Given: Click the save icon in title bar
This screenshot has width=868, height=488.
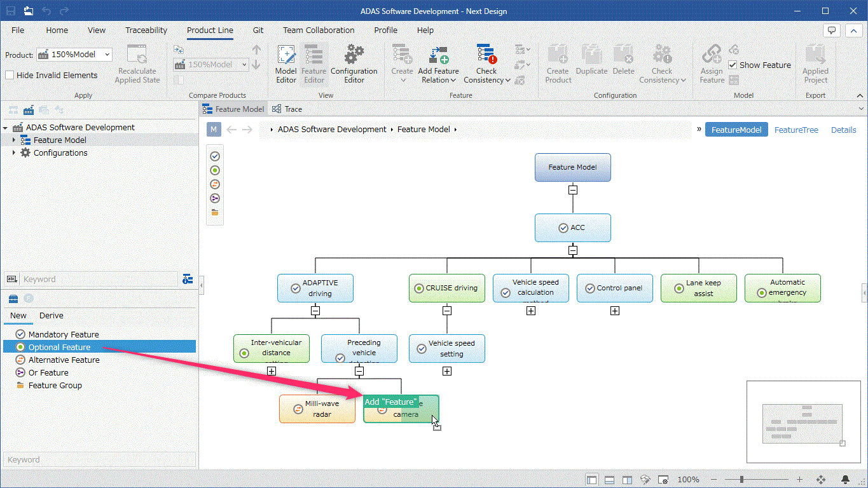Looking at the screenshot, I should click(11, 11).
